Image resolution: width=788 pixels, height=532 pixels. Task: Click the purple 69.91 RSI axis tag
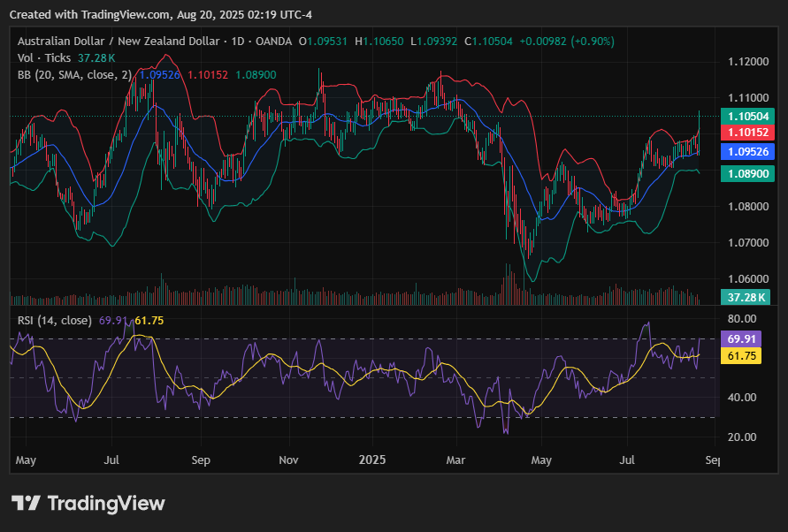tap(741, 338)
